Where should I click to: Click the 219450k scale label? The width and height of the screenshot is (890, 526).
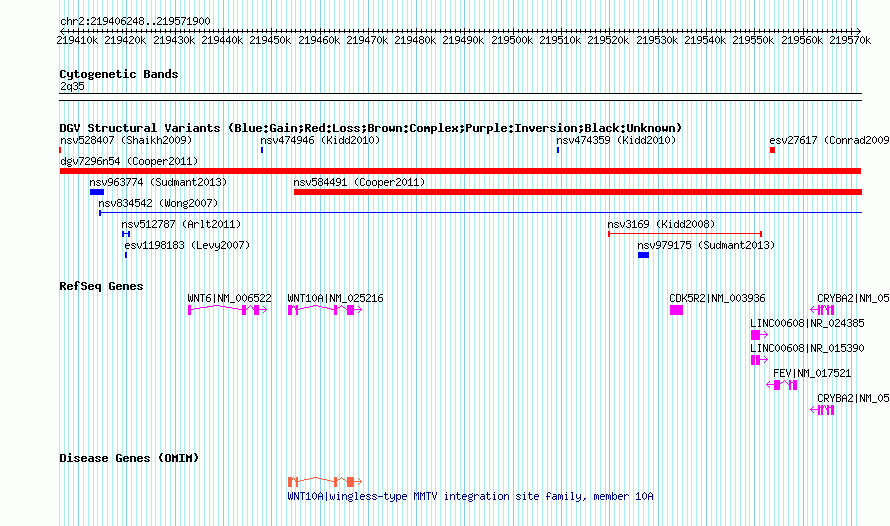[x=270, y=40]
